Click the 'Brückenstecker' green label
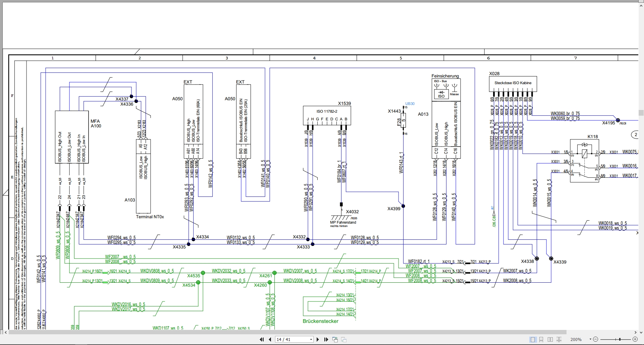The height and width of the screenshot is (345, 644). pyautogui.click(x=321, y=321)
